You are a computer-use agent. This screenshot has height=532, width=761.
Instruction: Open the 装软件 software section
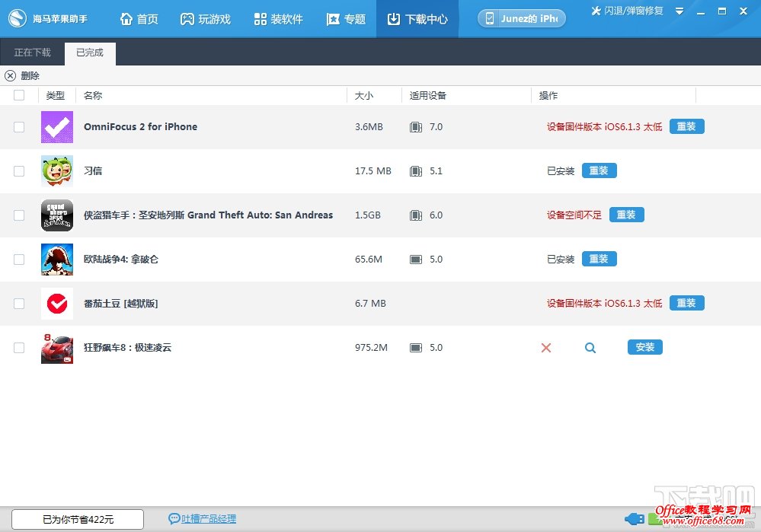279,19
